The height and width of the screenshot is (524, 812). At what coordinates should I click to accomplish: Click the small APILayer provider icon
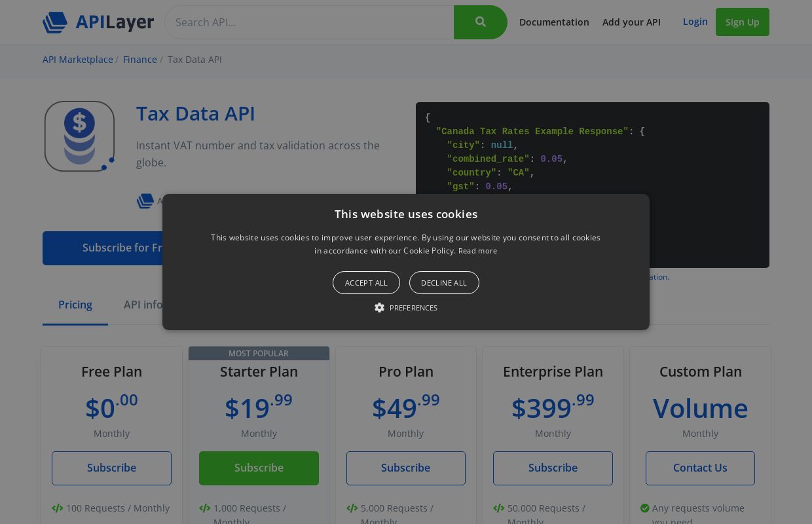coord(145,201)
